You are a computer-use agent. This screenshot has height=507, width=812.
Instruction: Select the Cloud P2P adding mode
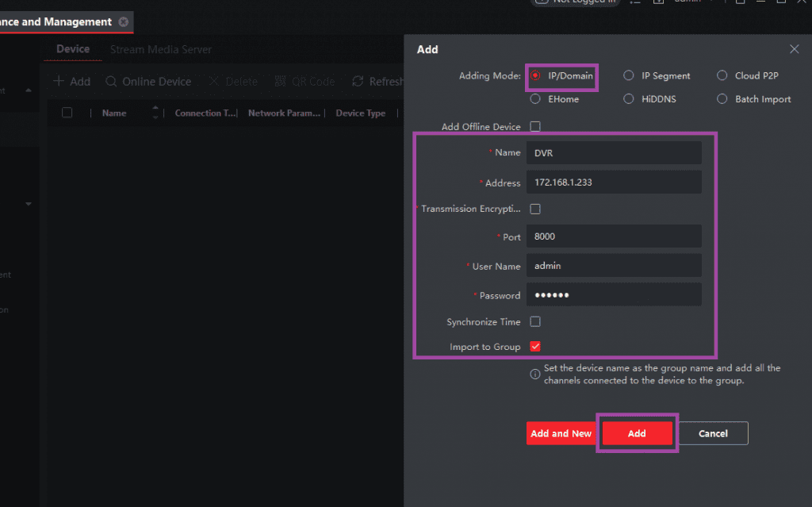(721, 75)
